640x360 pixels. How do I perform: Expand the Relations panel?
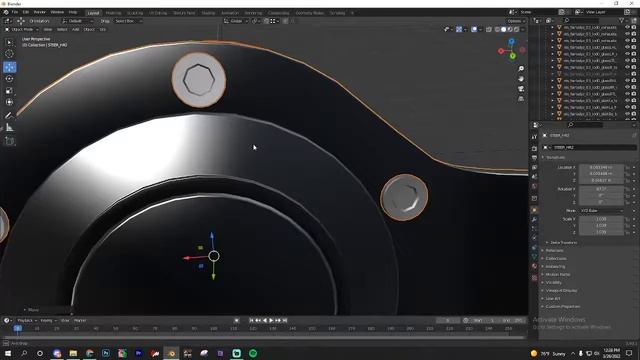(554, 250)
